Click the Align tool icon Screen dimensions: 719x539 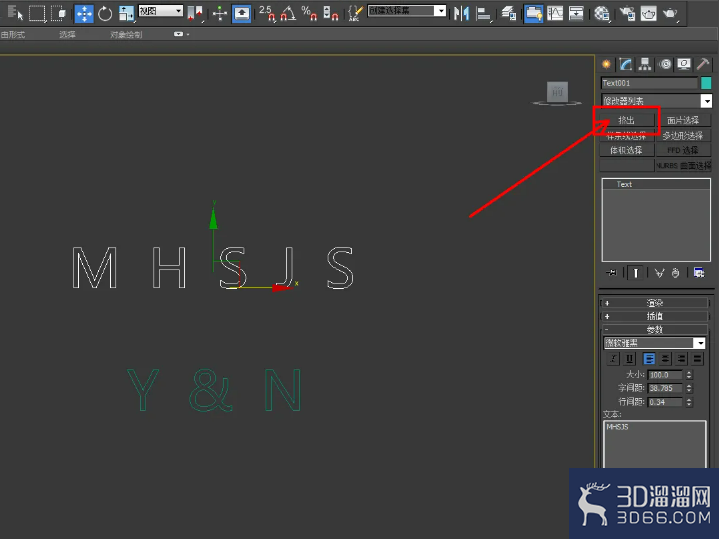[x=483, y=13]
